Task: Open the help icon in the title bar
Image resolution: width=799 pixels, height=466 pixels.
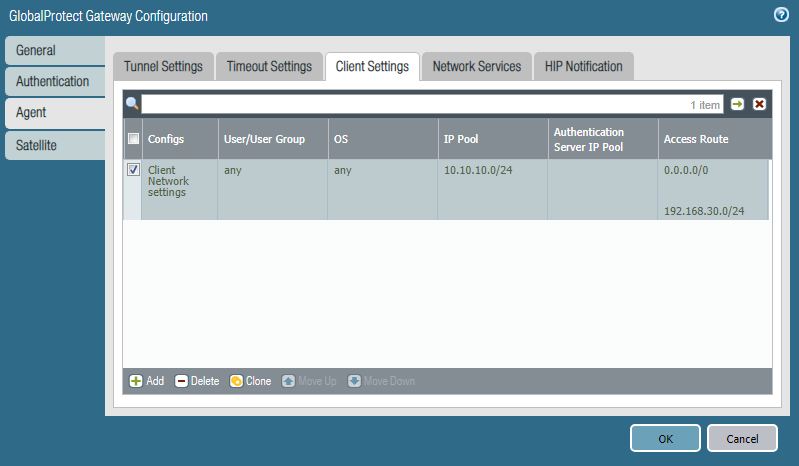Action: (781, 15)
